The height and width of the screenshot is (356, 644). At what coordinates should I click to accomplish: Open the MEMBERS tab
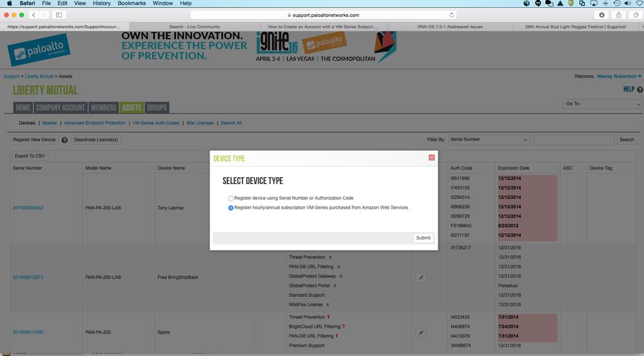[104, 108]
